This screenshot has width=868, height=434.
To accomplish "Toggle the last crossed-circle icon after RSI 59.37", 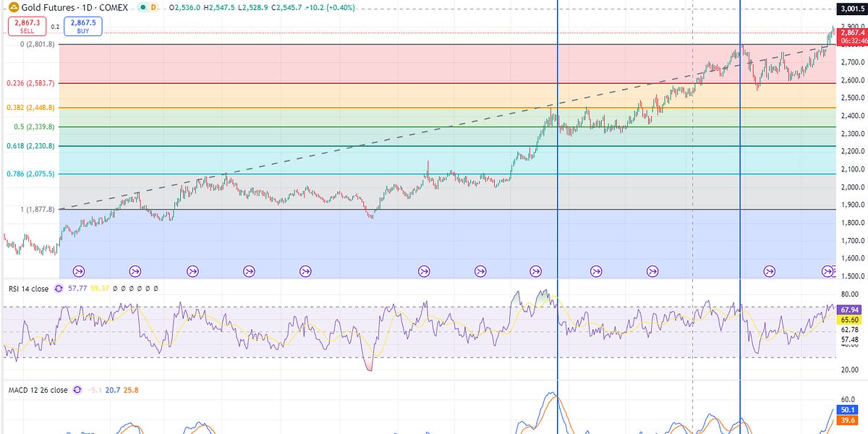I will 155,288.
